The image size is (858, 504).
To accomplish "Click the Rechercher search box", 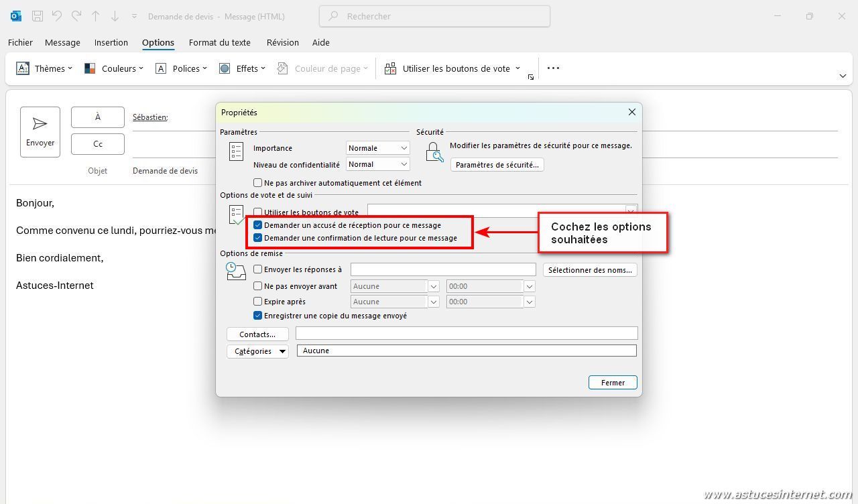I will [434, 16].
